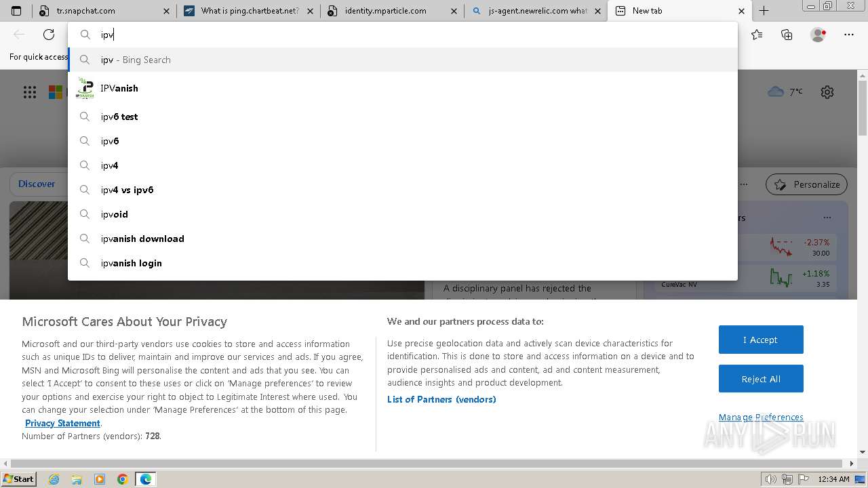The image size is (868, 488).
Task: Choose the IPVanish suggestion
Action: click(403, 88)
